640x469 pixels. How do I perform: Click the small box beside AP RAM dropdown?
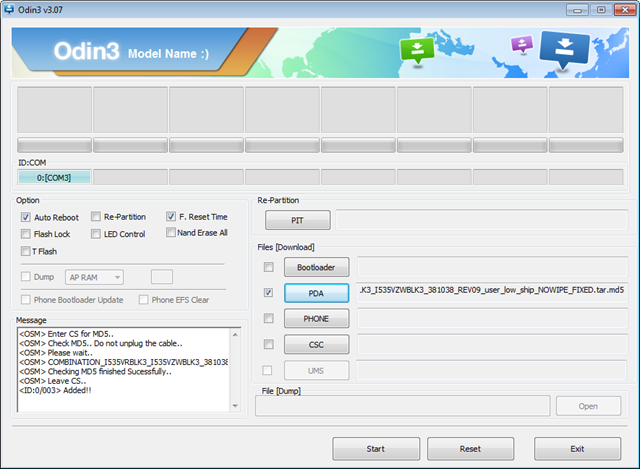162,277
